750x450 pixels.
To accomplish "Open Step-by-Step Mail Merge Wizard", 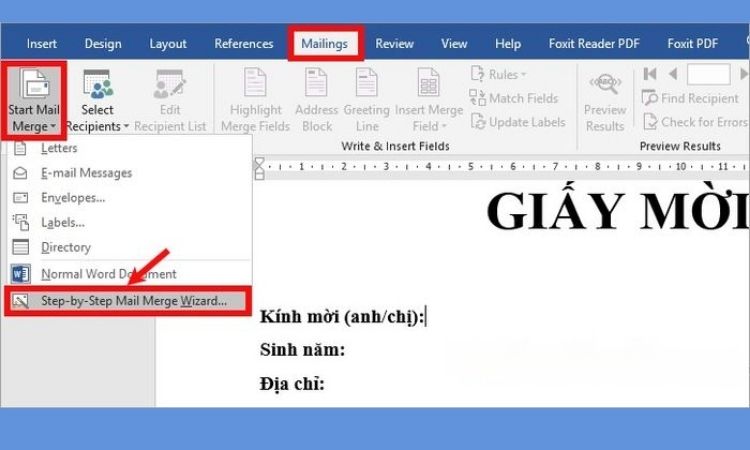I will [x=128, y=301].
